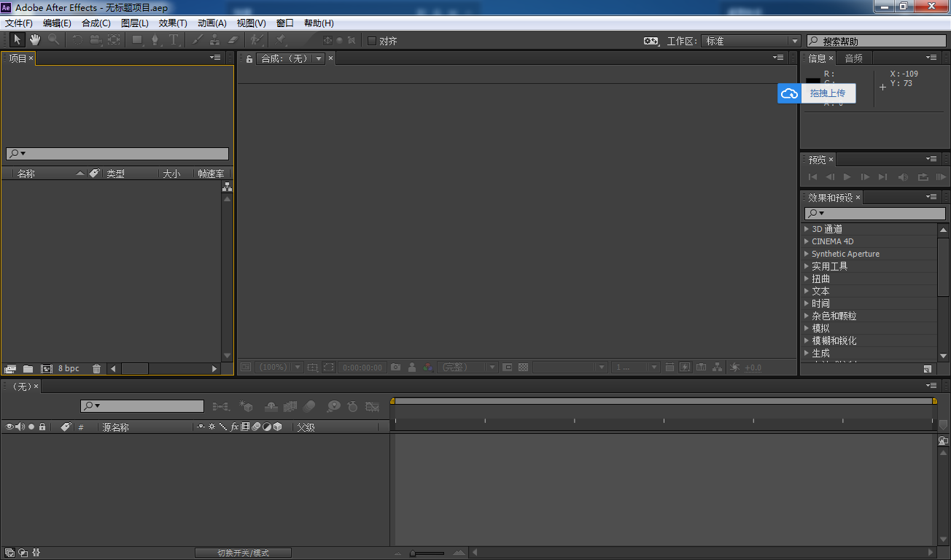
Task: Click the show channel color icon in viewer
Action: tap(428, 367)
